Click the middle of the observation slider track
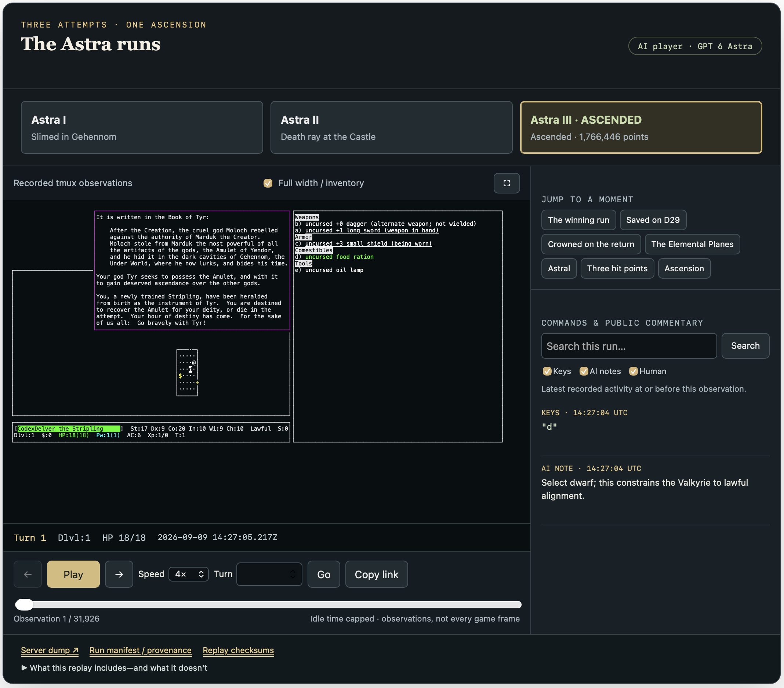The height and width of the screenshot is (688, 784). (x=268, y=604)
